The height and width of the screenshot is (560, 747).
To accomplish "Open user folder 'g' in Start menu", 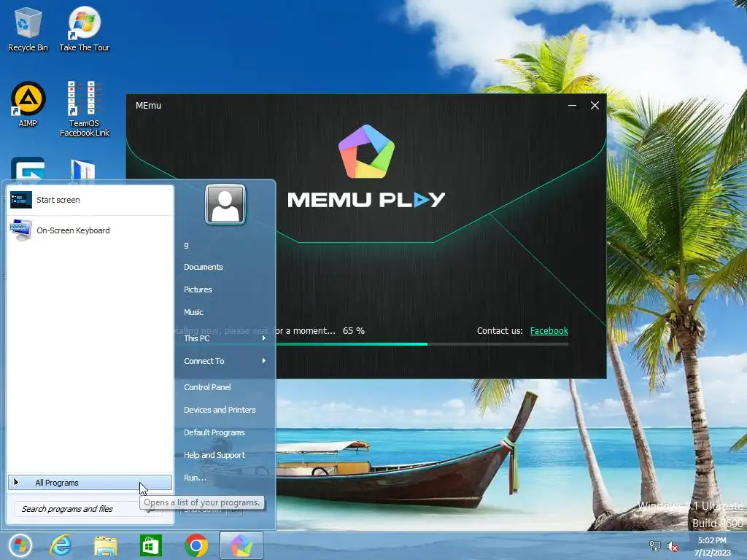I will [x=186, y=245].
